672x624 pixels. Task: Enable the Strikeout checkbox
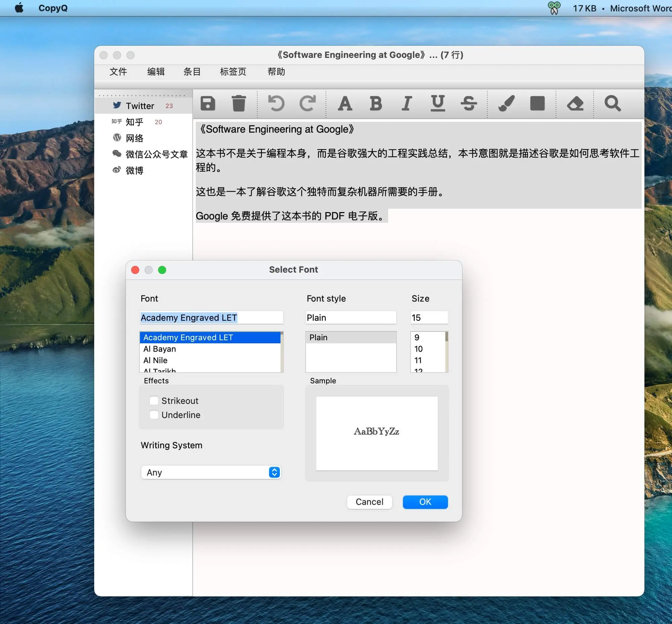pyautogui.click(x=154, y=401)
